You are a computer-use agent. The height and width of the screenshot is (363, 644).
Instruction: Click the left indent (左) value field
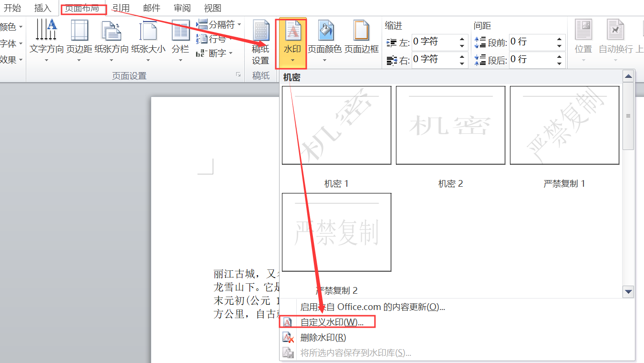[x=434, y=42]
